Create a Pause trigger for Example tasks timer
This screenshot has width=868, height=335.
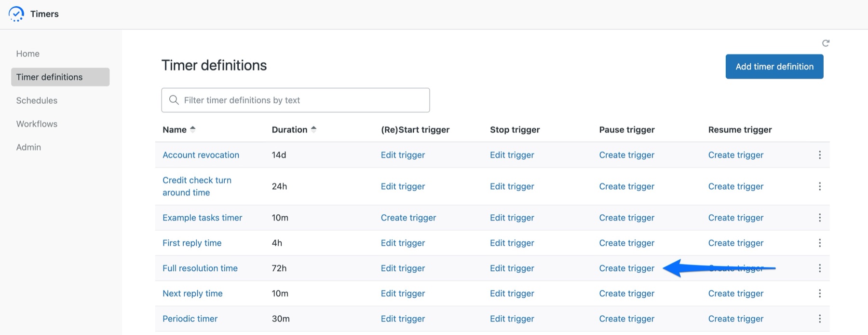[x=627, y=218]
